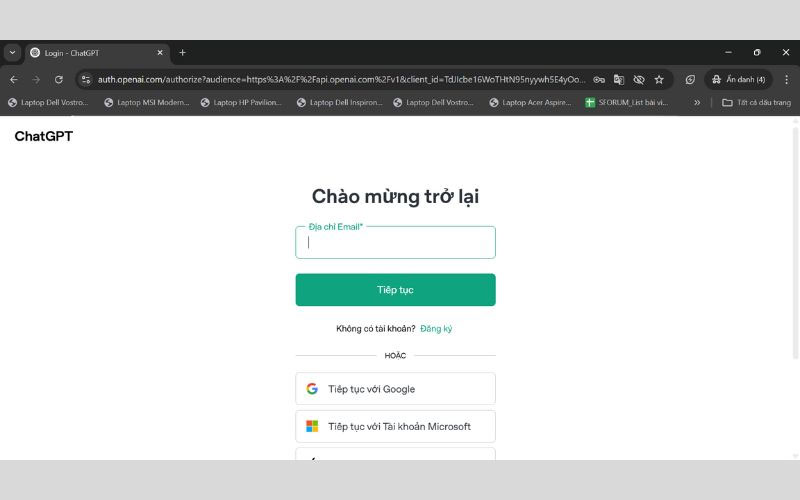800x500 pixels.
Task: Focus the Địa chỉ Email input field
Action: pos(395,242)
